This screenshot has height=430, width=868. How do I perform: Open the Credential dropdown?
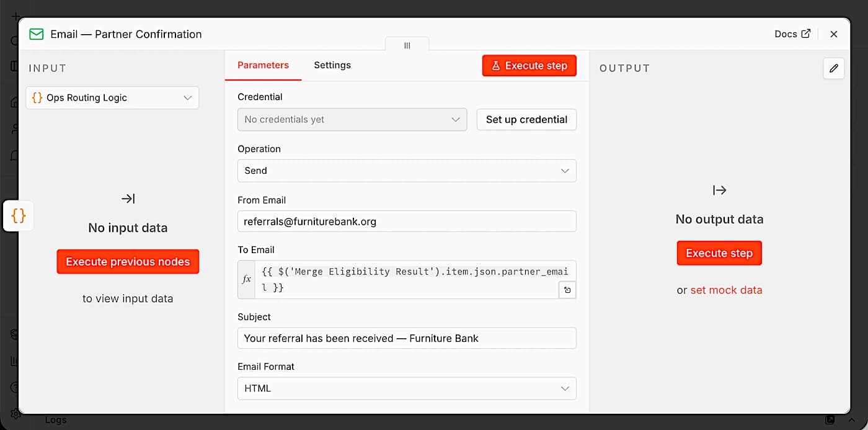(352, 120)
